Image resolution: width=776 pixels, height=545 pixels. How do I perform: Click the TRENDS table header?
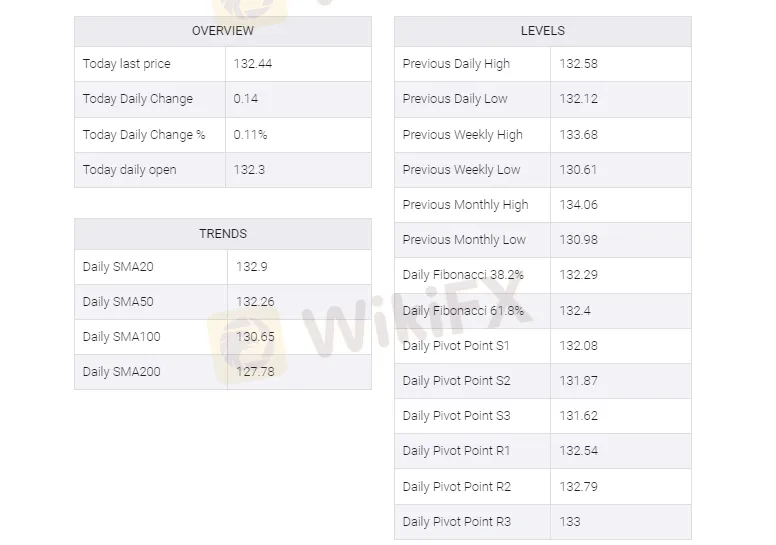click(223, 234)
